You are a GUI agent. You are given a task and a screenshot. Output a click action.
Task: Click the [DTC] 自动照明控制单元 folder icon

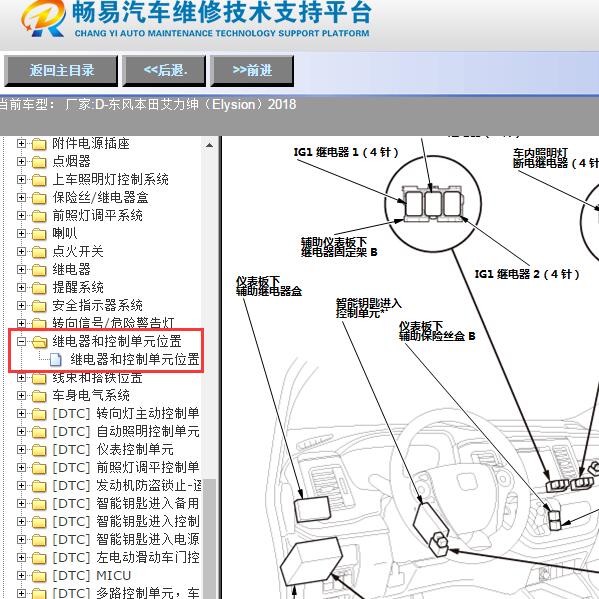(39, 432)
